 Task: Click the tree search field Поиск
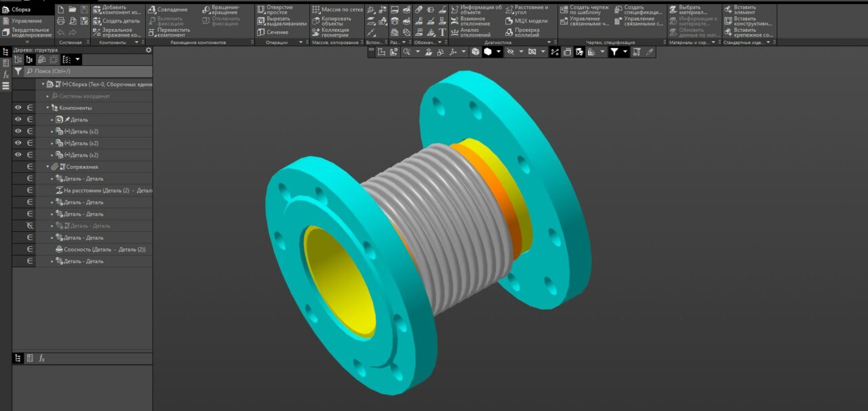88,71
